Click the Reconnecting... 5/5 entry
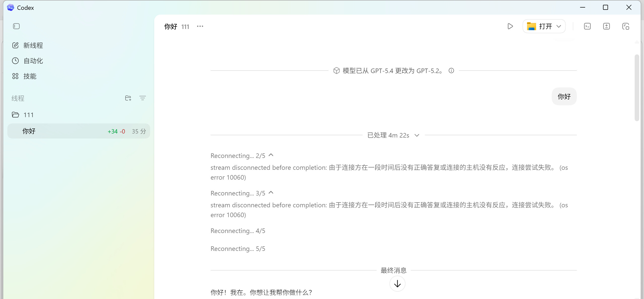Screen dimensions: 644x299 tap(238, 249)
